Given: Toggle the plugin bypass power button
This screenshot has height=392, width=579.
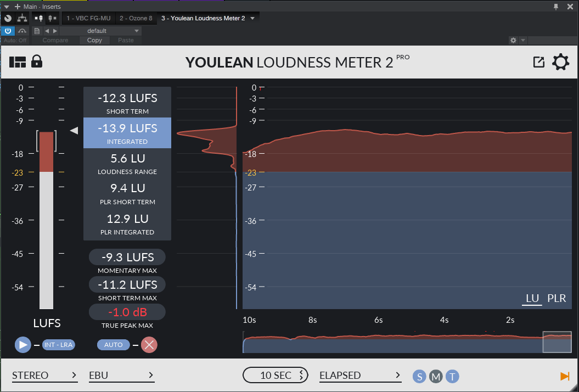Looking at the screenshot, I should [8, 31].
